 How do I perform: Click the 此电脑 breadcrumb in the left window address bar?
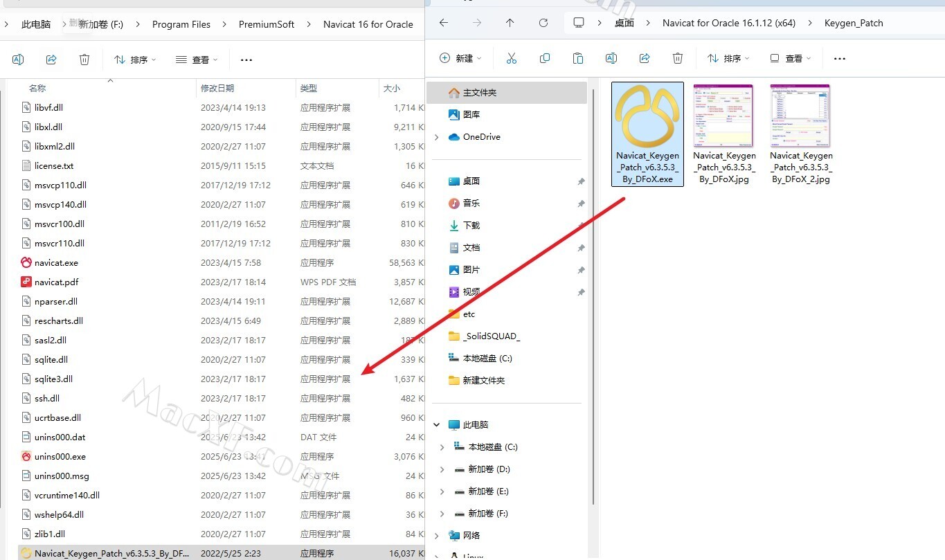(x=36, y=24)
